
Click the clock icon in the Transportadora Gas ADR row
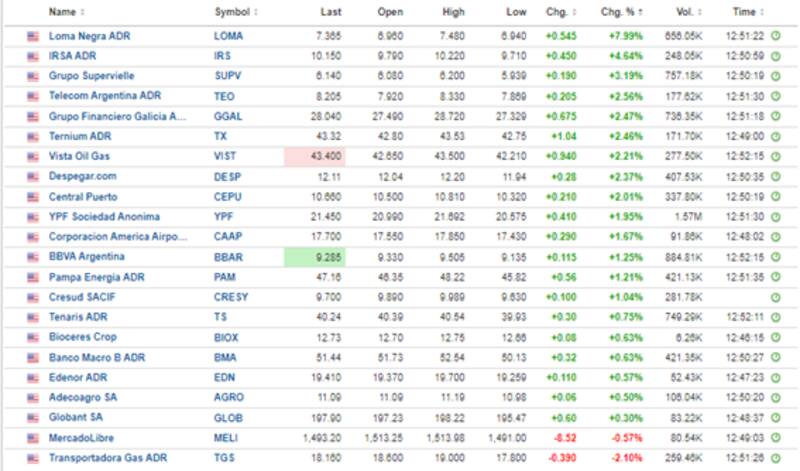(776, 458)
